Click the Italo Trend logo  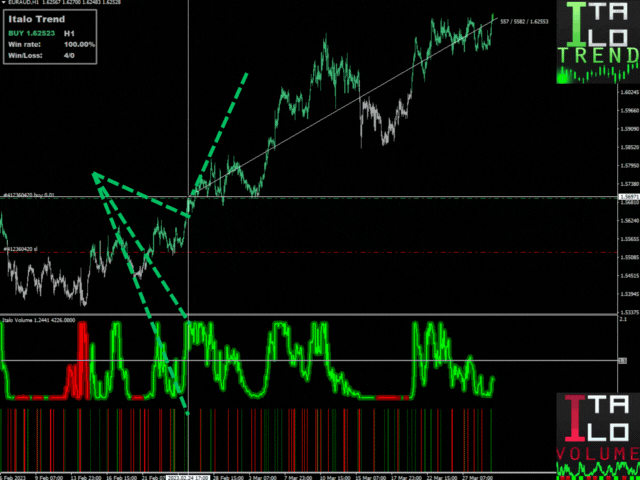[598, 41]
